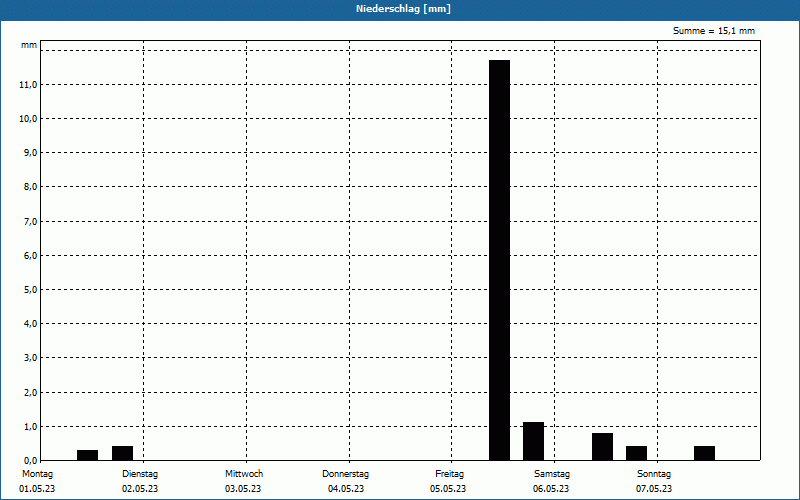Click the 4,0 y-axis value
Screen dimensions: 800x500
pyautogui.click(x=30, y=323)
